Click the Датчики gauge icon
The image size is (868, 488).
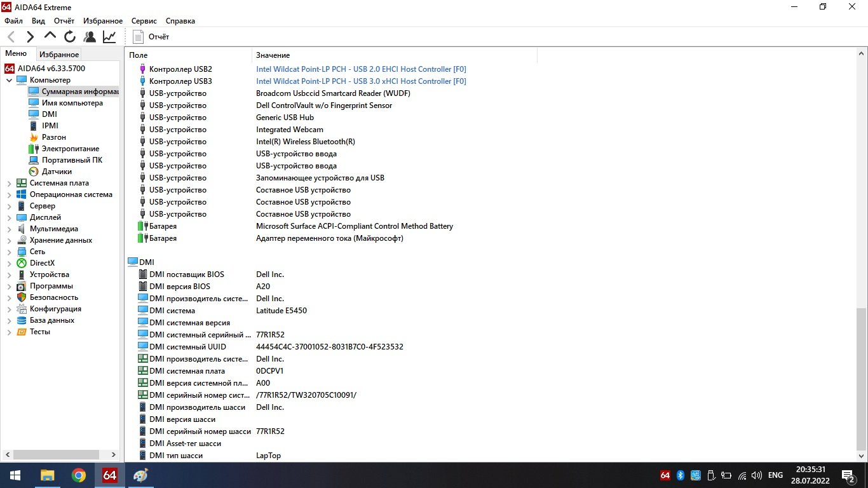click(34, 172)
